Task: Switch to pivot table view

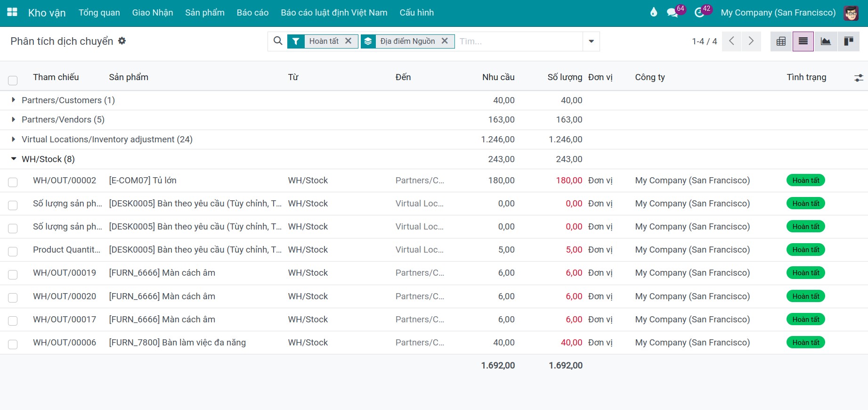Action: 781,41
